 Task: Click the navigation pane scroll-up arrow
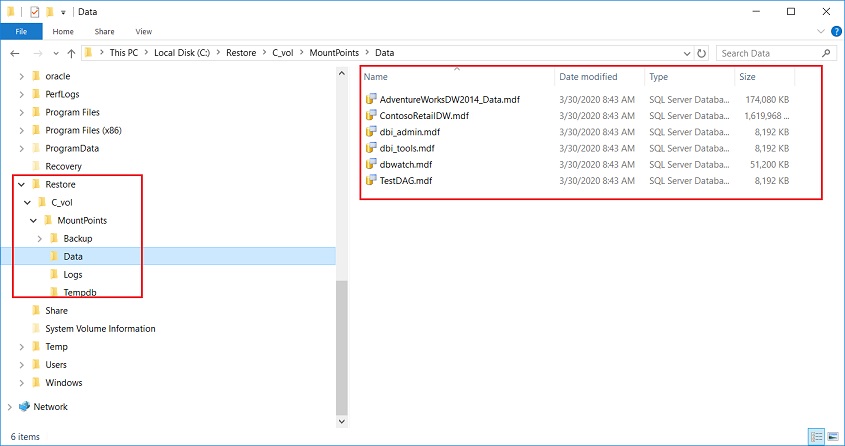[341, 73]
